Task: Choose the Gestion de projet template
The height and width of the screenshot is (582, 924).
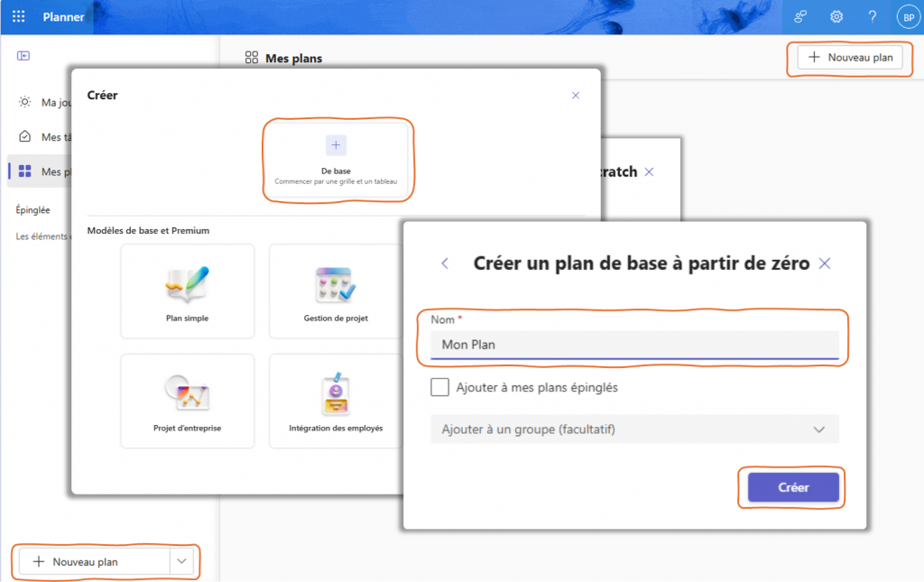Action: [x=336, y=291]
